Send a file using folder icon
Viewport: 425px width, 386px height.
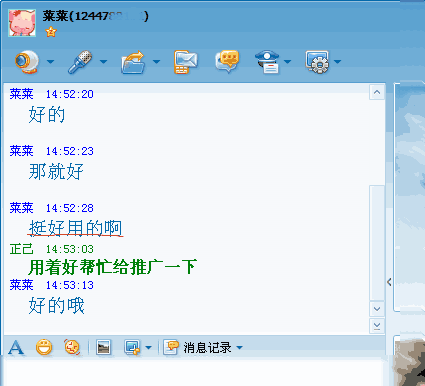[133, 62]
